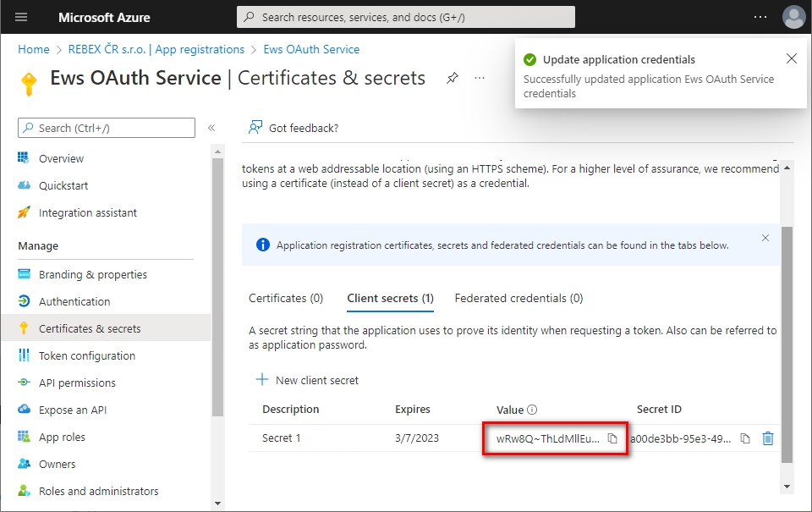The width and height of the screenshot is (812, 512).
Task: Click New client secret
Action: (x=307, y=380)
